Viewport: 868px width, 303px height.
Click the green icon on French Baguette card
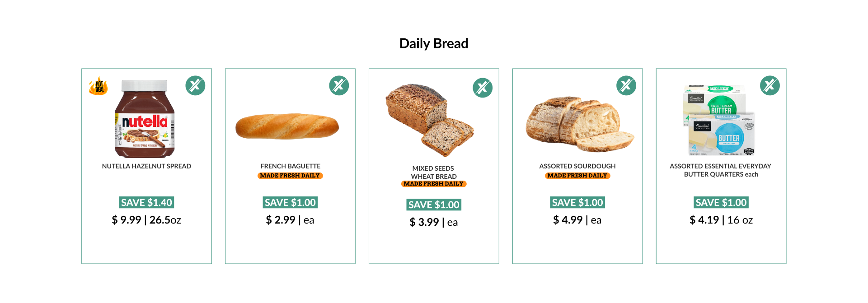(339, 85)
